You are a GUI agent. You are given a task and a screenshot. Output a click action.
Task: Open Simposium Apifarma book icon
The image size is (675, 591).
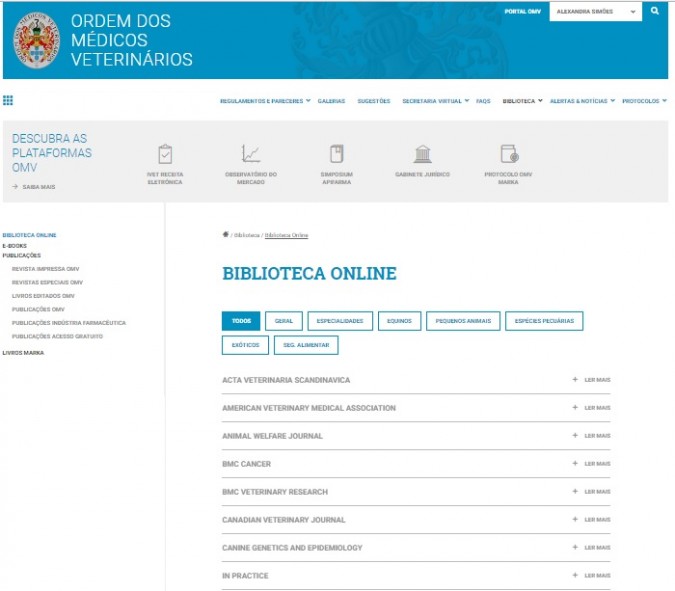337,154
